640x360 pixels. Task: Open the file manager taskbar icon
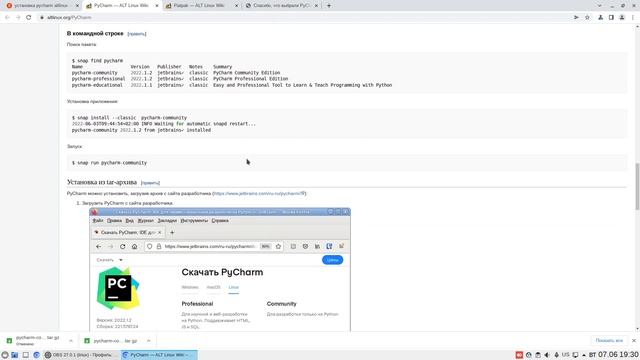click(x=15, y=355)
